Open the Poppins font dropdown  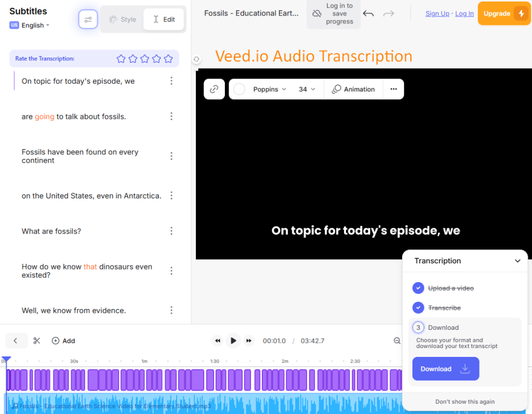(x=270, y=89)
